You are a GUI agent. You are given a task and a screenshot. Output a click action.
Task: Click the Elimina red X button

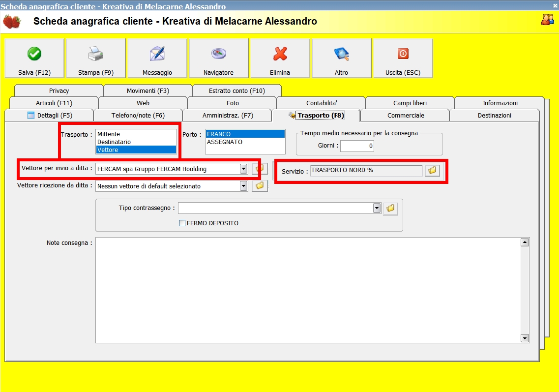pos(280,58)
